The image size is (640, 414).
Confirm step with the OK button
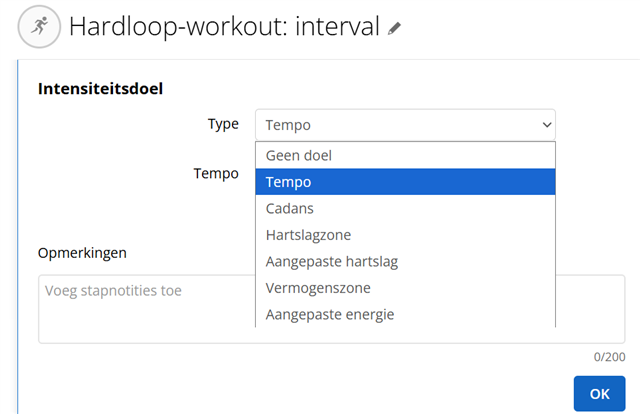click(599, 394)
